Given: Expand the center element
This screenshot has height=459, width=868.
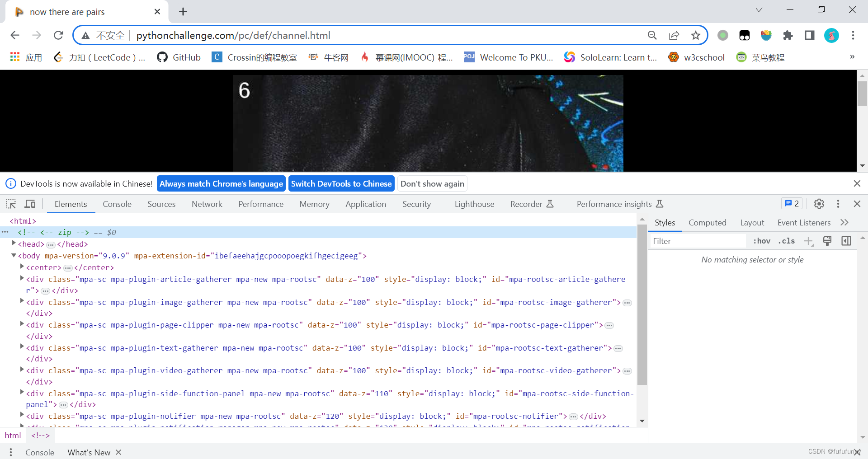Looking at the screenshot, I should pyautogui.click(x=21, y=267).
